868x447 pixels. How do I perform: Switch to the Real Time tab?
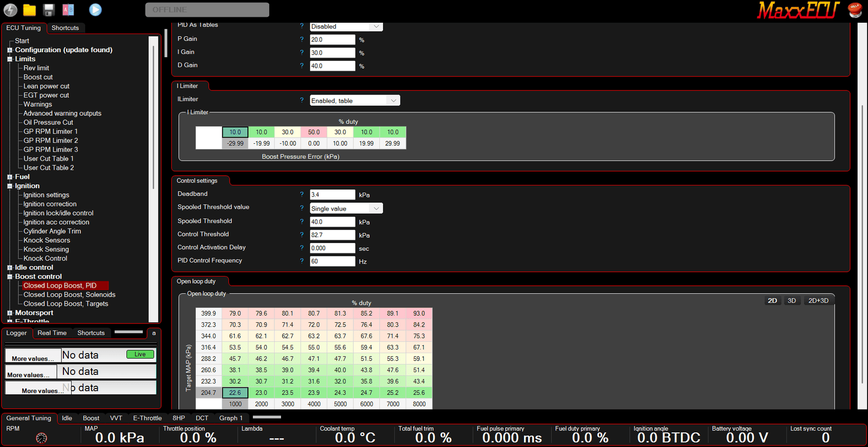52,333
